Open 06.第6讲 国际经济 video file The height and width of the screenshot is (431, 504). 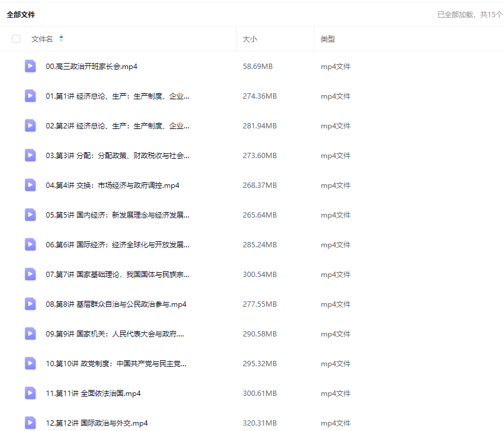[118, 244]
